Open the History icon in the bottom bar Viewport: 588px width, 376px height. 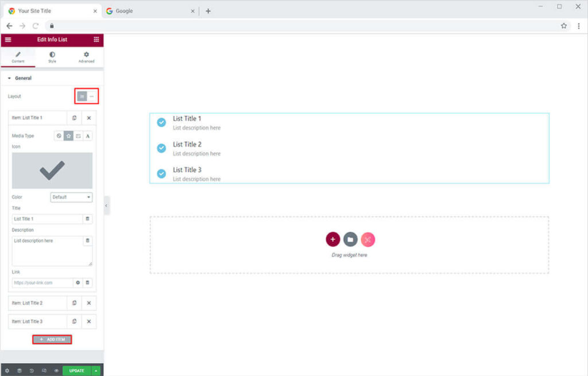click(32, 371)
